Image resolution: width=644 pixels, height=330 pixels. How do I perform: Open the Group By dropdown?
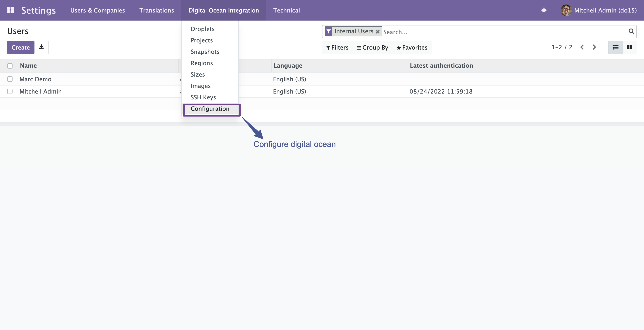pos(372,47)
